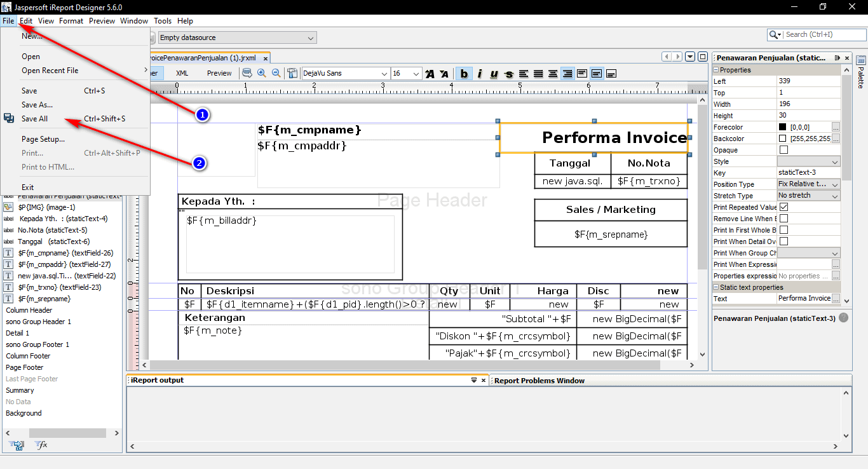Click the black Forecolor swatch
The width and height of the screenshot is (868, 469).
(783, 127)
